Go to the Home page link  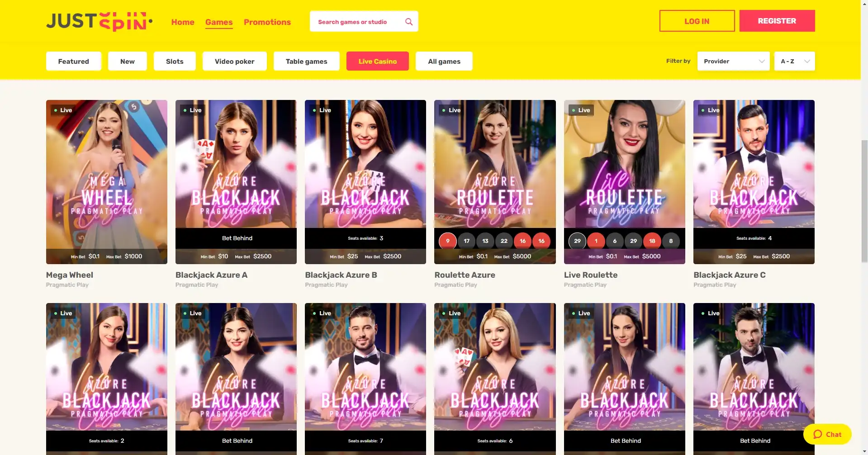pyautogui.click(x=183, y=22)
